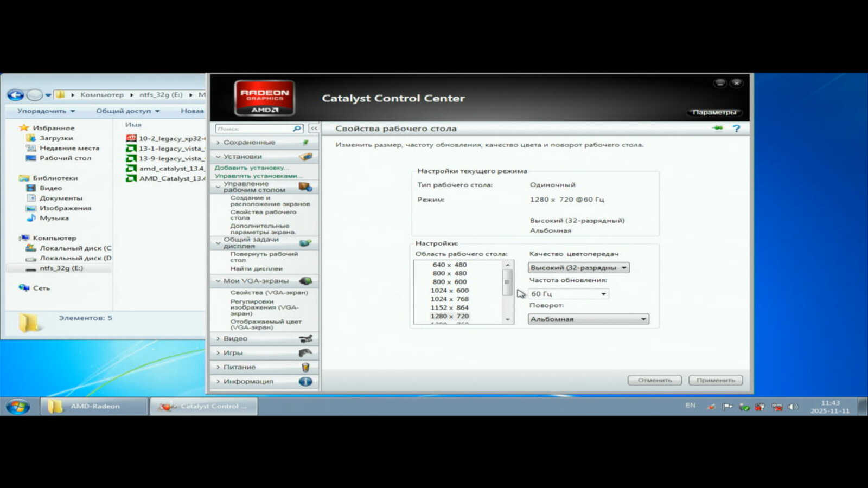Open Дополнительные параметры экрана page
This screenshot has height=488, width=868.
pyautogui.click(x=263, y=229)
